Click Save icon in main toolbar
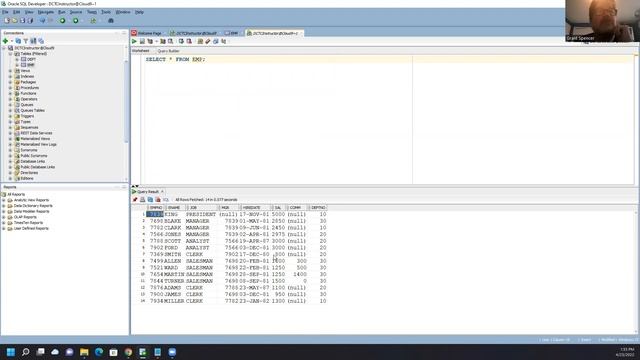 [x=22, y=20]
